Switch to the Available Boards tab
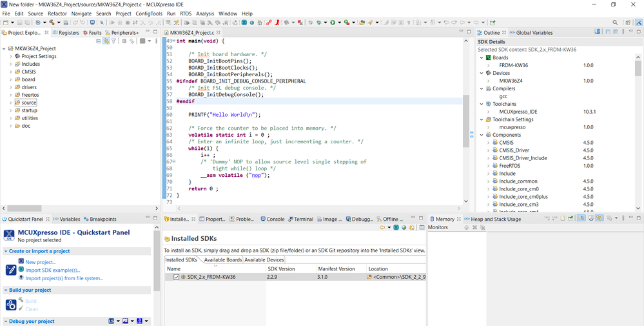644x326 pixels. click(x=222, y=260)
